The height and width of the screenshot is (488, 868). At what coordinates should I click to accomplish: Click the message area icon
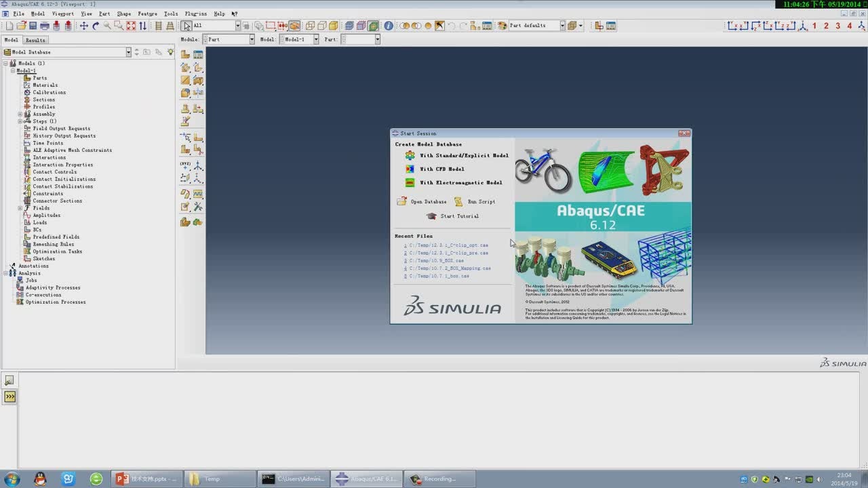click(9, 381)
